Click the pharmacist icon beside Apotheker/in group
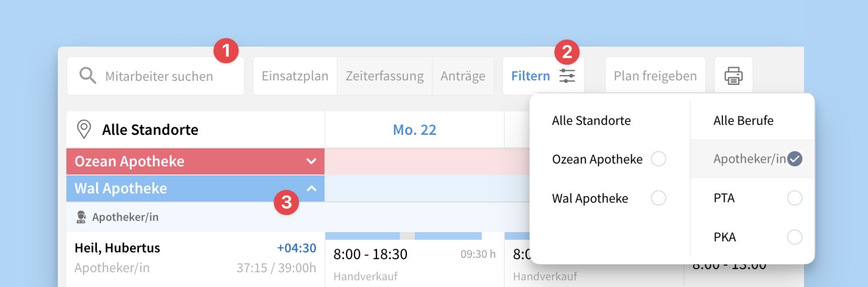Screen dimensions: 868x287 point(81,217)
